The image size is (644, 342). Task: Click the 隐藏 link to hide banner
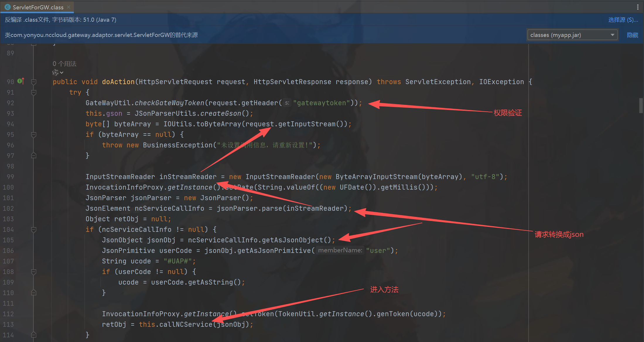[x=632, y=35]
